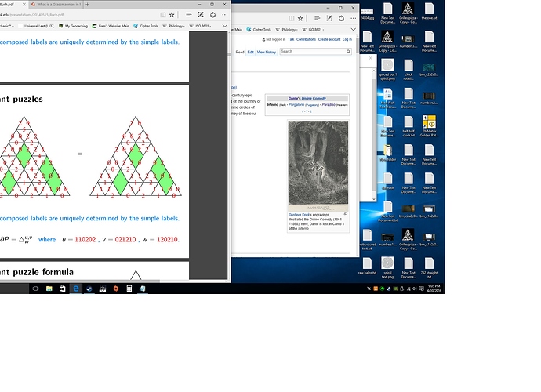Expand the favorites bar overflow in the PDF window

225,26
